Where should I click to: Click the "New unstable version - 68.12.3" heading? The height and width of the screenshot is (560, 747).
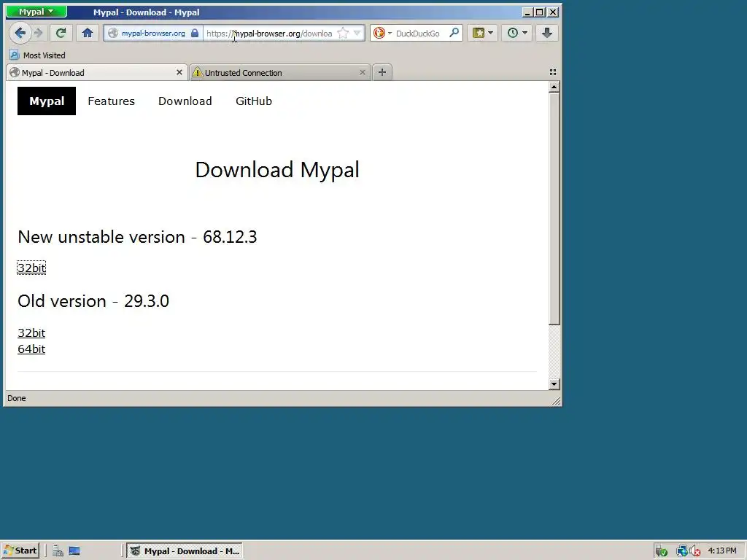137,237
